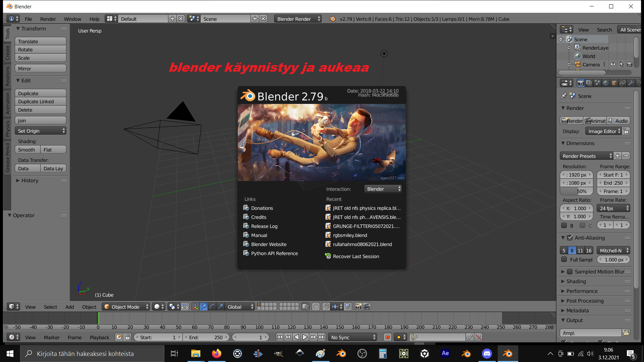644x362 pixels.
Task: Click the translate manipulator arrow icon
Action: click(x=204, y=307)
